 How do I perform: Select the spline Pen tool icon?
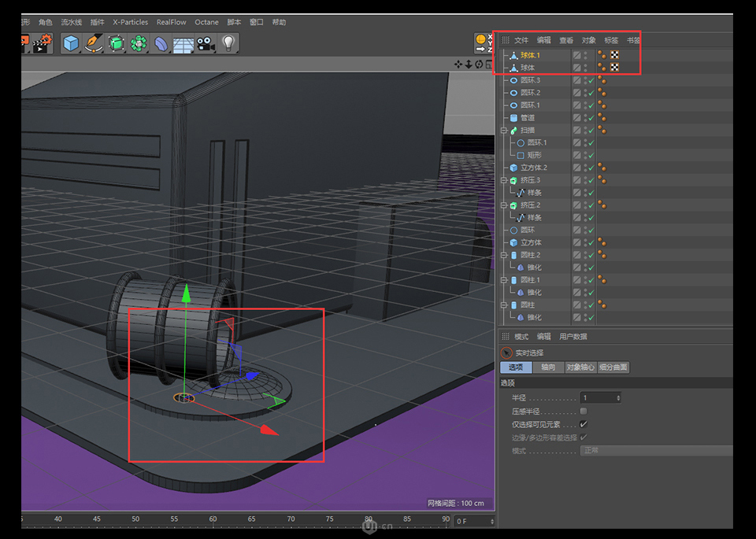click(93, 44)
